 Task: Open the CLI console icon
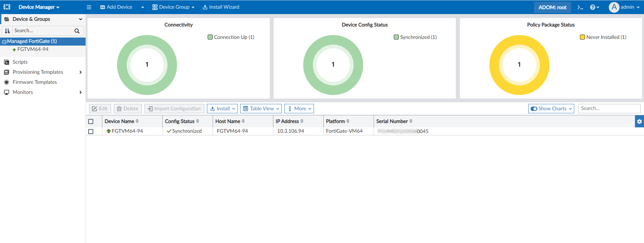(580, 7)
